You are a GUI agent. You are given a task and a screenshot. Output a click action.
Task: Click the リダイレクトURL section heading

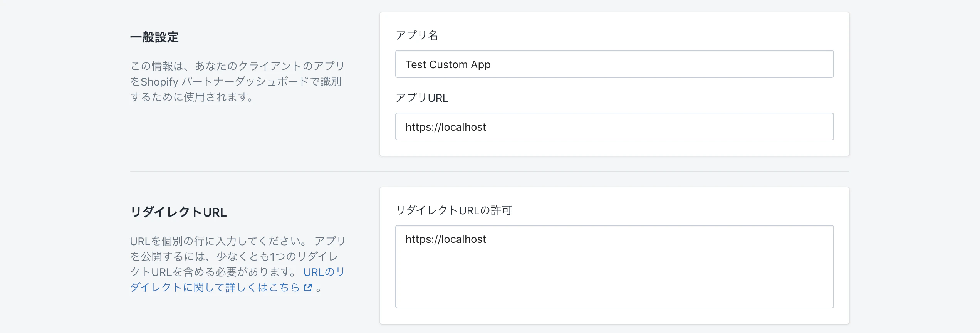pyautogui.click(x=178, y=212)
